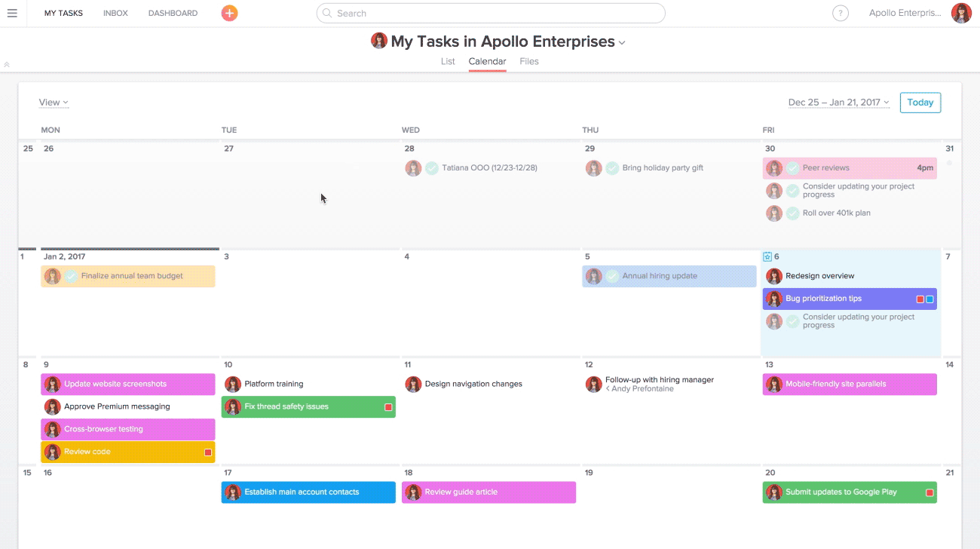Click red tag square on Submit updates to Google Play
980x549 pixels.
coord(929,492)
